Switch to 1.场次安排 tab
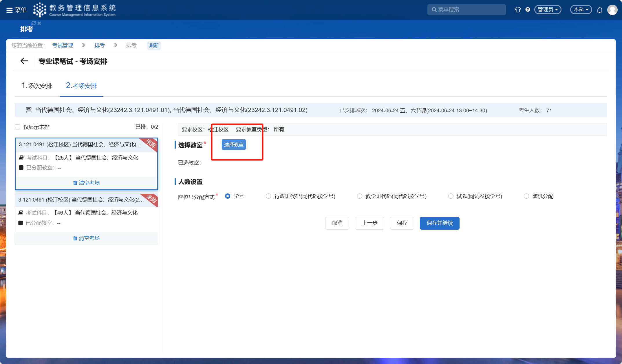 37,86
